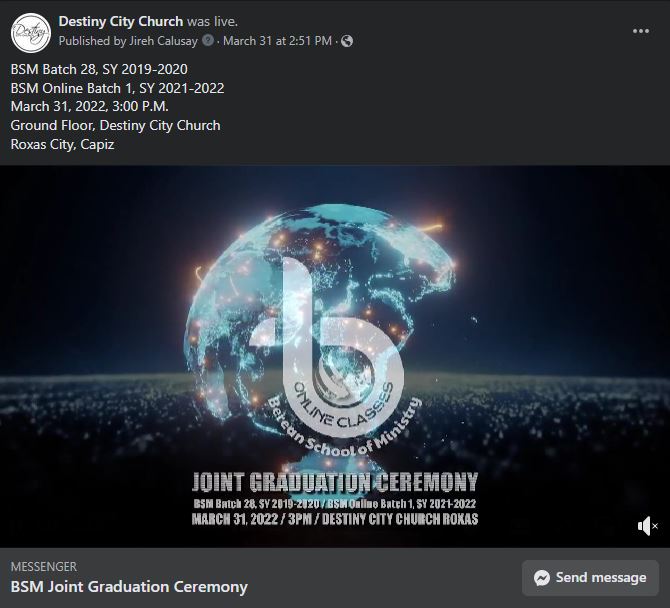Click the Messenger logo in Send message

[x=542, y=578]
